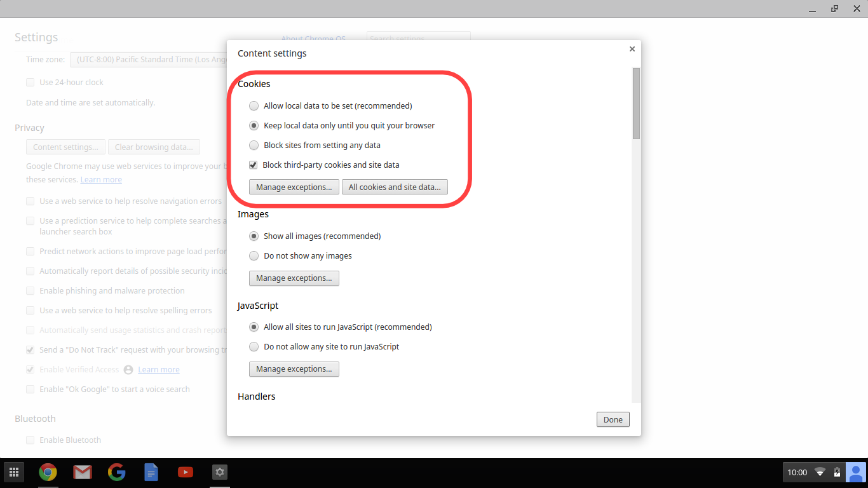
Task: Click the Settings gear shelf icon
Action: tap(220, 472)
